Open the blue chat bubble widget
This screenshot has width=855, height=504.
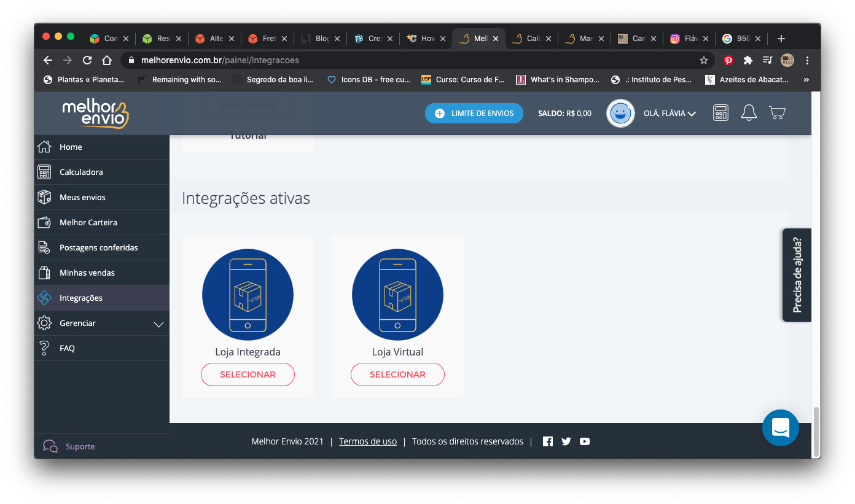click(x=780, y=428)
